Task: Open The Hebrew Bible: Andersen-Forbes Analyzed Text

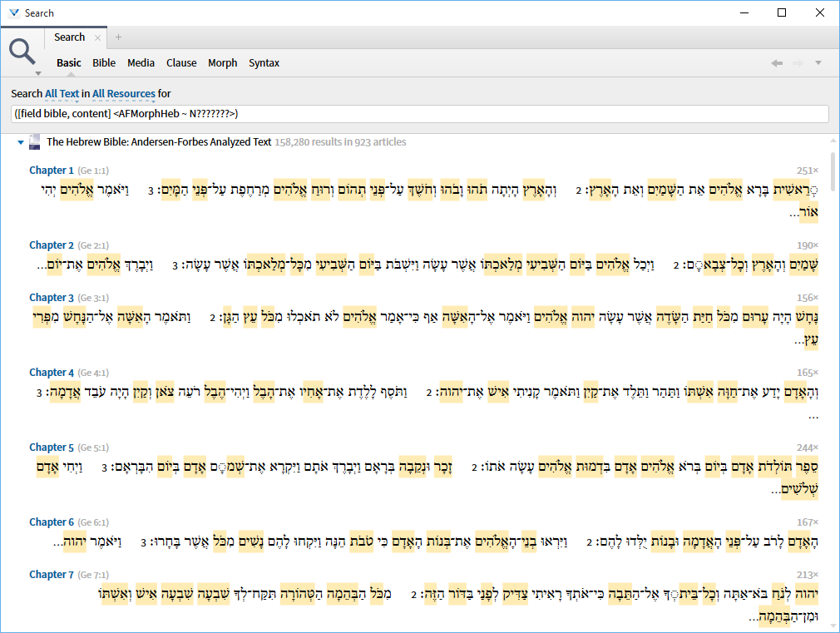Action: (x=159, y=142)
